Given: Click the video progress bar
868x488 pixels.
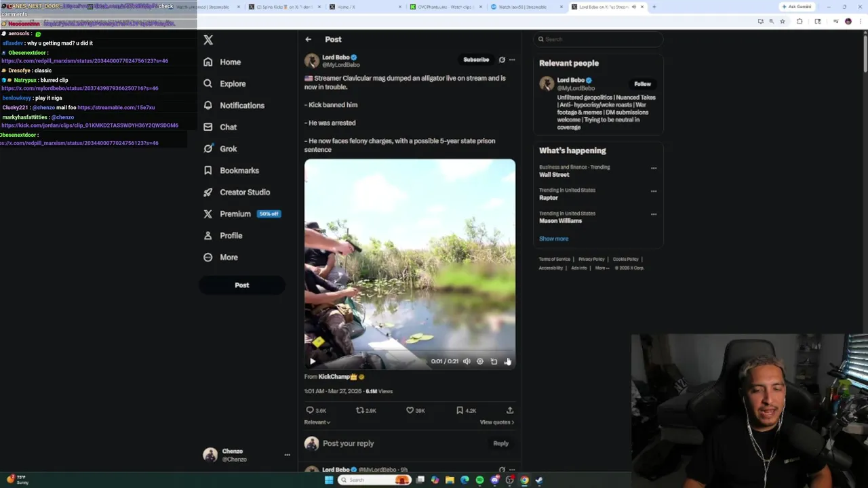Looking at the screenshot, I should click(410, 352).
